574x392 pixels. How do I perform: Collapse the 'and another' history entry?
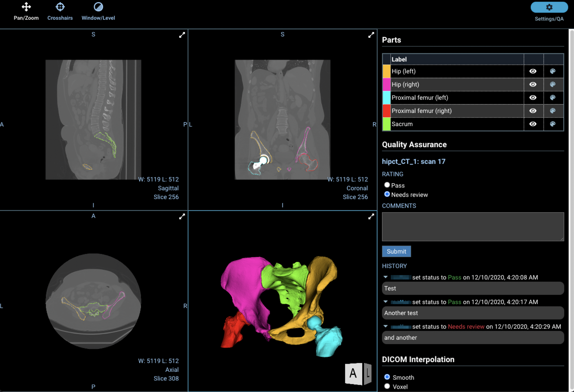coord(385,326)
